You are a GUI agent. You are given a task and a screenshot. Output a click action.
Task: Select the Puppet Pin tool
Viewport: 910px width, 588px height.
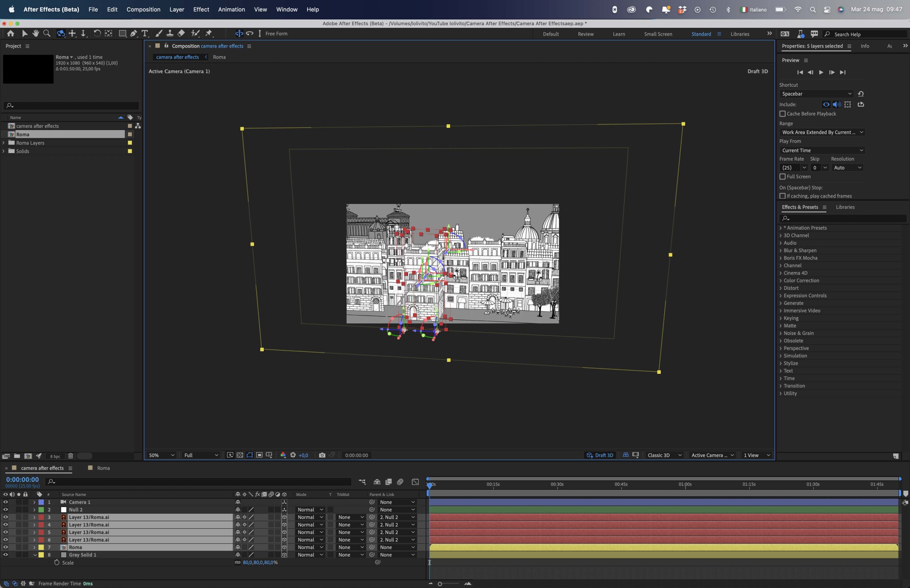point(209,34)
